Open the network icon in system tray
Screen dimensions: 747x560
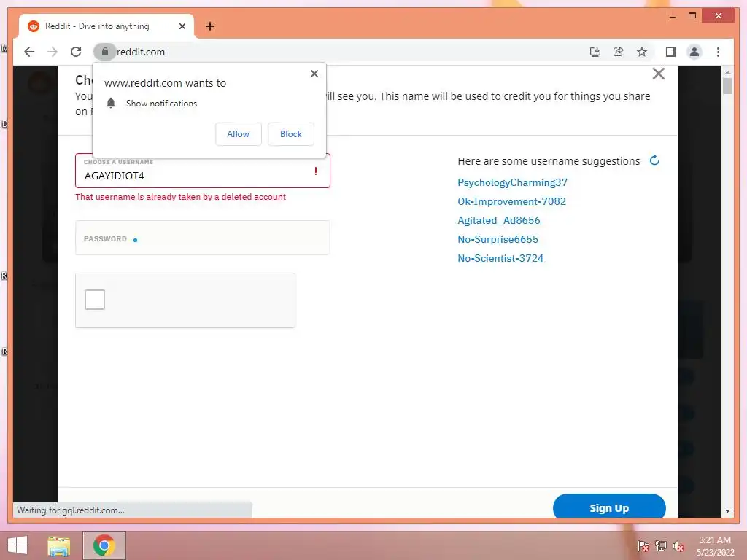tap(661, 545)
